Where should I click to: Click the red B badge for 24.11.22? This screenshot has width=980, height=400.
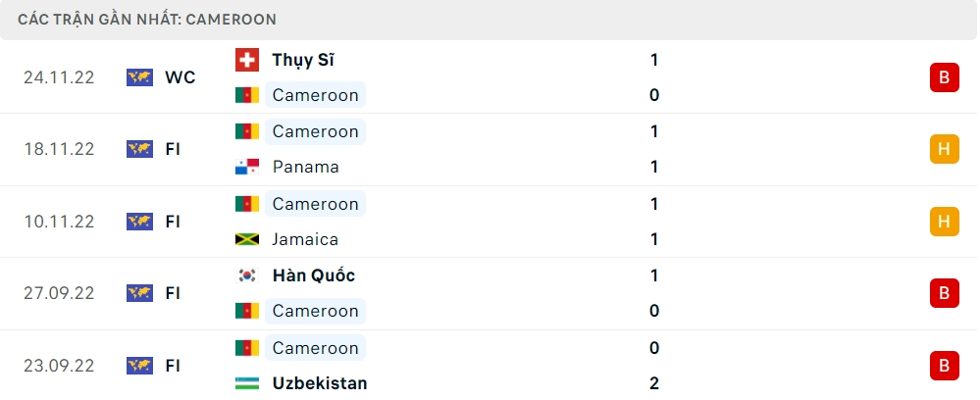tap(944, 77)
